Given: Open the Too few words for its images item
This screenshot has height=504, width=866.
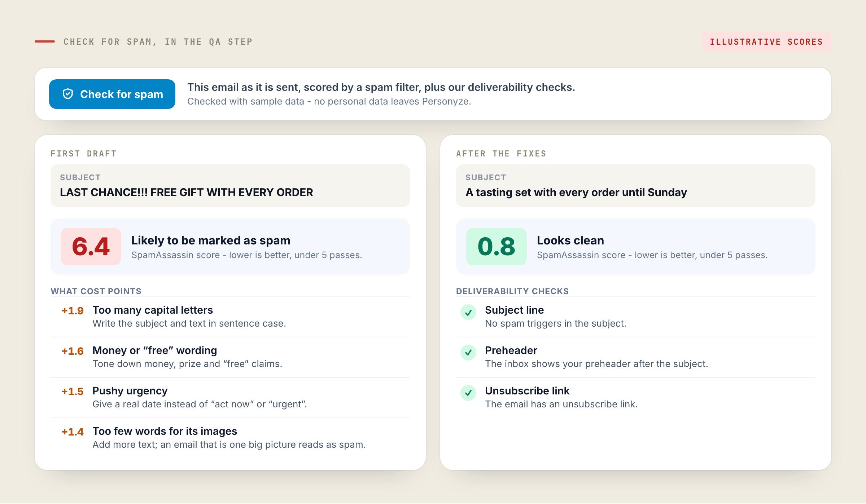Looking at the screenshot, I should click(x=230, y=438).
